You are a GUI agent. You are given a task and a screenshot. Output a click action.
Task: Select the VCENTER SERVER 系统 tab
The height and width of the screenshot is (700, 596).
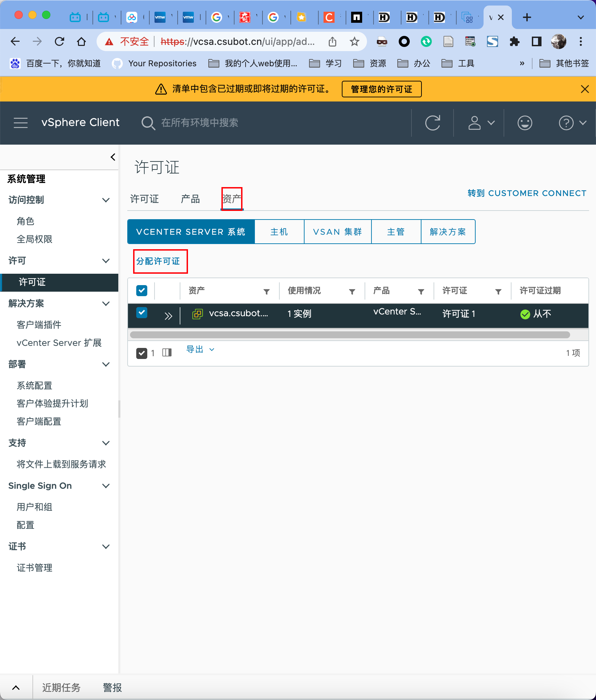(191, 232)
